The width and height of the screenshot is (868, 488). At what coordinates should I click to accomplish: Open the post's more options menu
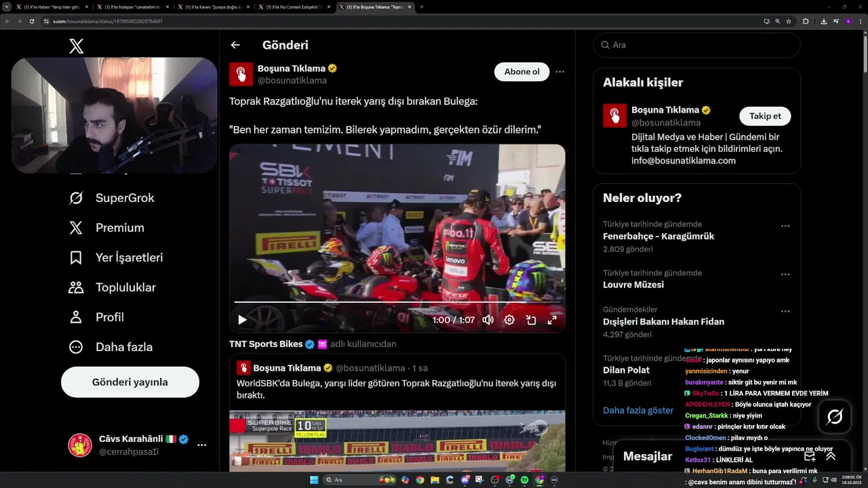(559, 72)
